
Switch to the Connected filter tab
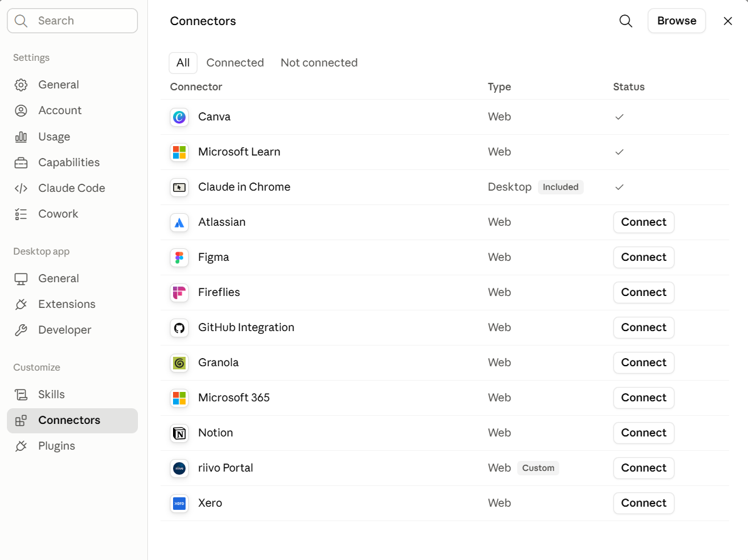(x=235, y=63)
